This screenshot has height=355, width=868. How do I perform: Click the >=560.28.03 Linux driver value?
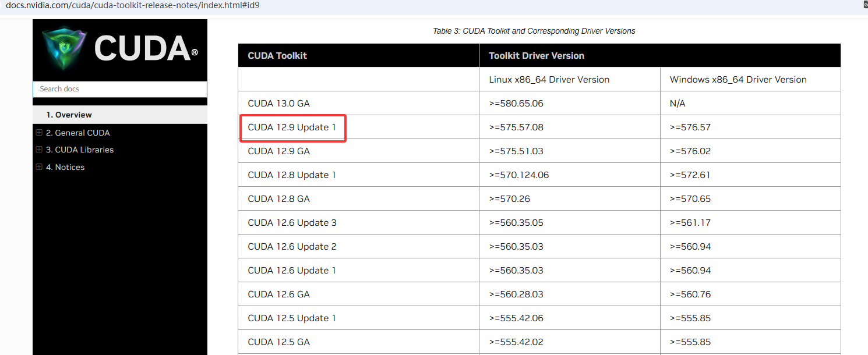coord(516,294)
